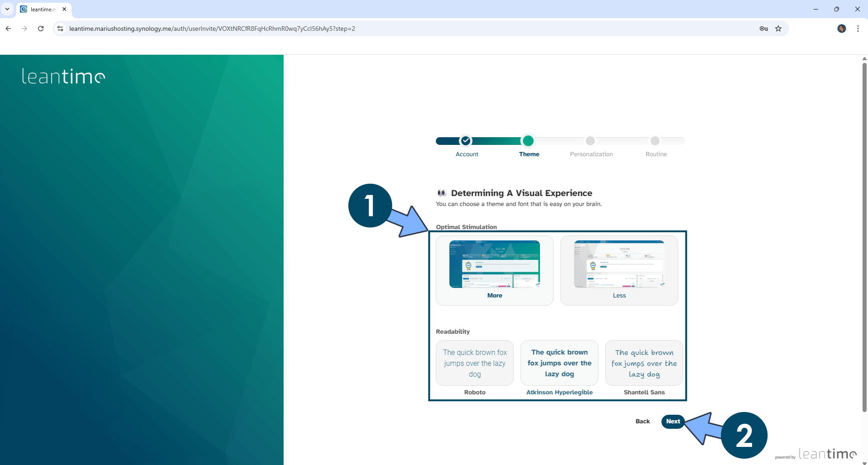Click the address bar URL

point(212,29)
